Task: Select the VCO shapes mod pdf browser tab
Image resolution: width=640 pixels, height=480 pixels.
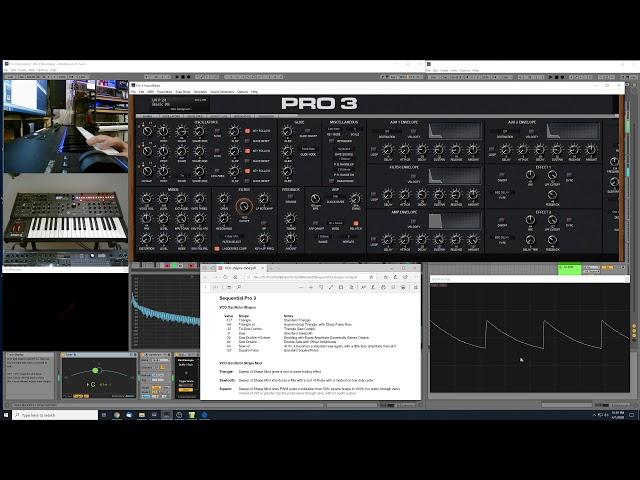Action: click(241, 268)
